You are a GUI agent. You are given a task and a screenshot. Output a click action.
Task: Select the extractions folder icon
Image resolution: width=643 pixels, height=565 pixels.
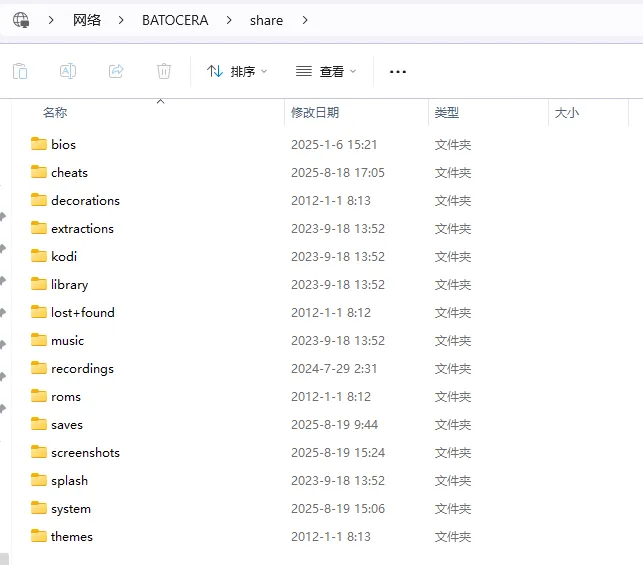click(x=39, y=228)
